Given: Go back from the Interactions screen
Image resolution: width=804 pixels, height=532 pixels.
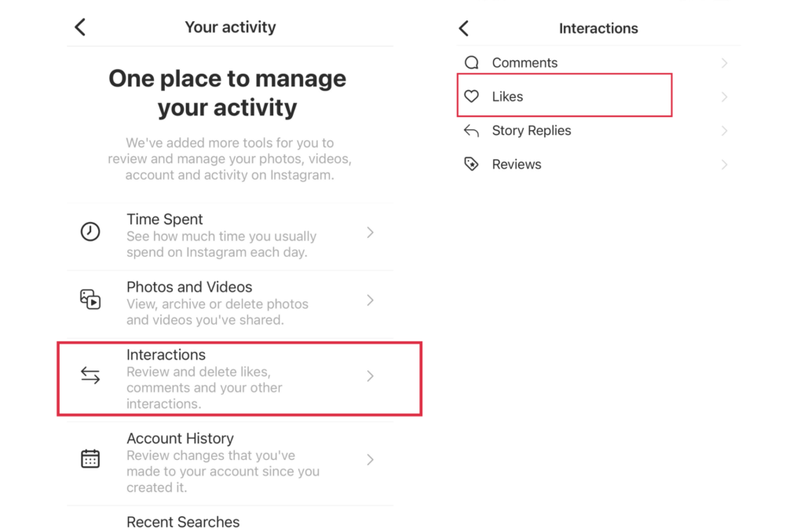Looking at the screenshot, I should tap(463, 27).
